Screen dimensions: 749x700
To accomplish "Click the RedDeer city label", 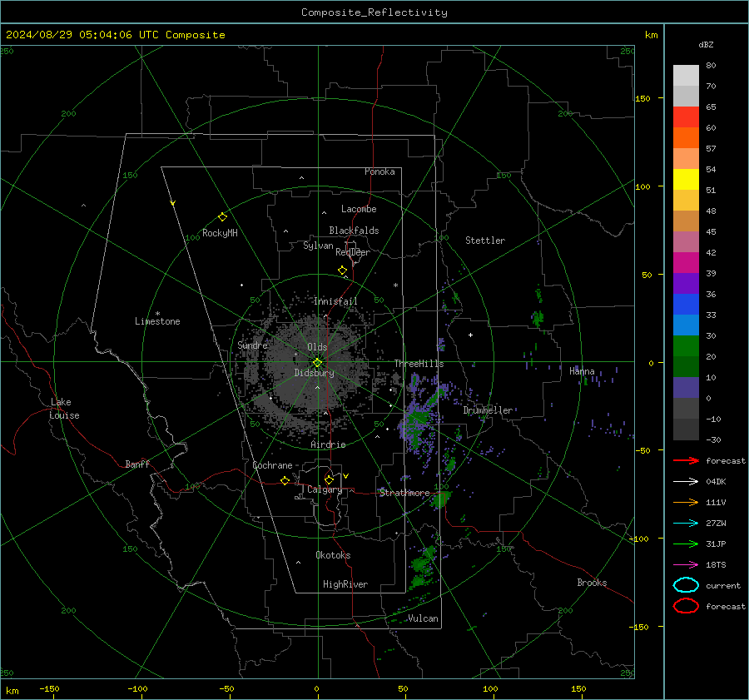I will (x=353, y=252).
